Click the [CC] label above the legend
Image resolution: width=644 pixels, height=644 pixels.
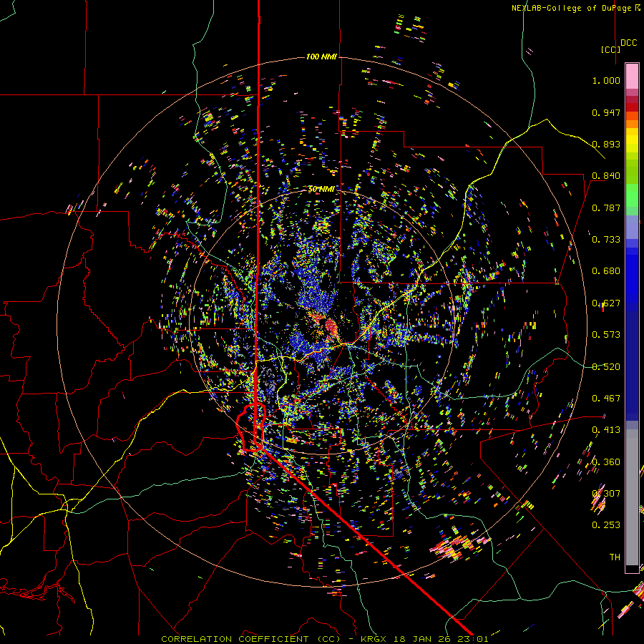point(610,49)
